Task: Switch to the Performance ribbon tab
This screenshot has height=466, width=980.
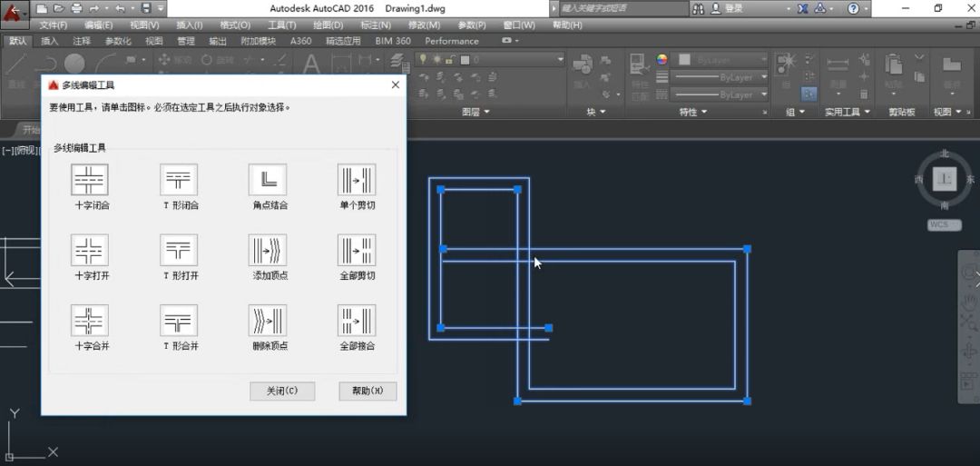Action: [x=452, y=41]
